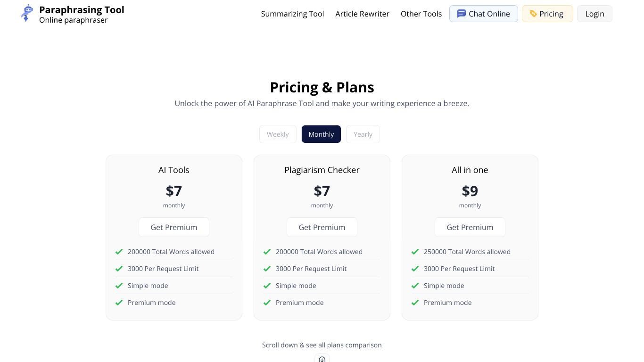Click the green checkmark next to AI Tools Premium mode
The image size is (644, 362).
click(x=119, y=303)
